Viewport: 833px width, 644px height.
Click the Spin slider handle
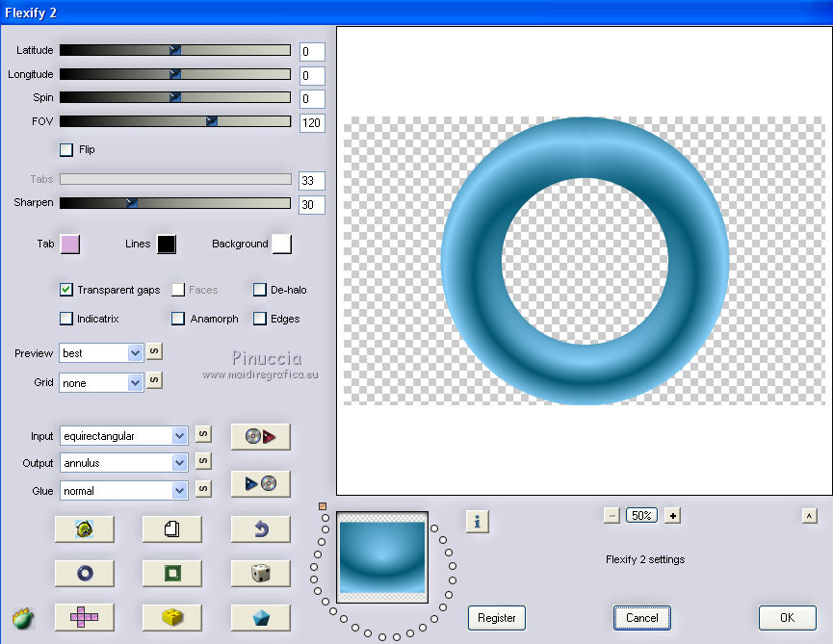[x=175, y=97]
